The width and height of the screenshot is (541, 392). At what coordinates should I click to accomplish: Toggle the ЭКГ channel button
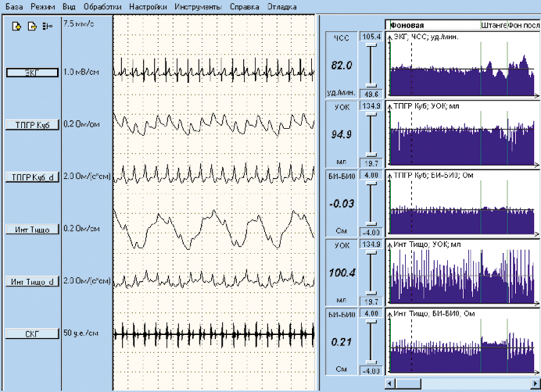31,73
